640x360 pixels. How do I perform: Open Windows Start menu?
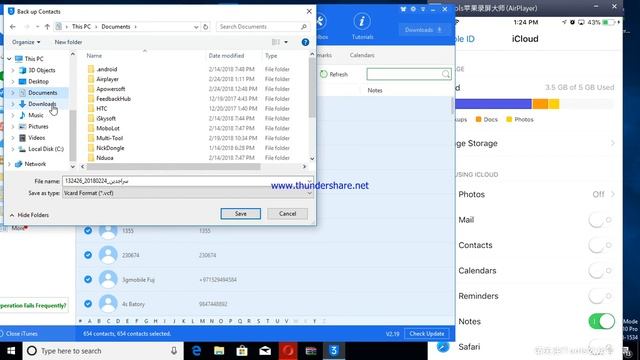(11, 351)
